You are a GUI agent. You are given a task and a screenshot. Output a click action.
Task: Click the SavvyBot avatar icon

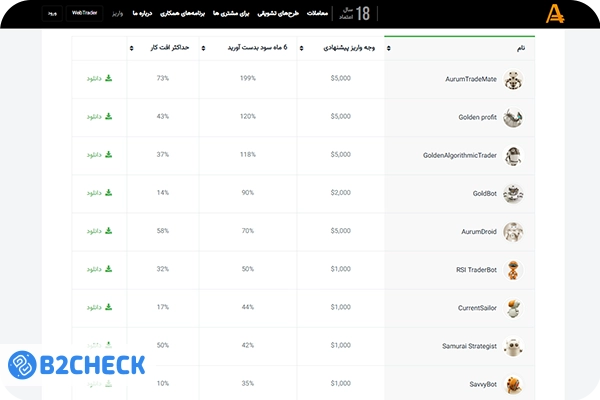tap(513, 384)
